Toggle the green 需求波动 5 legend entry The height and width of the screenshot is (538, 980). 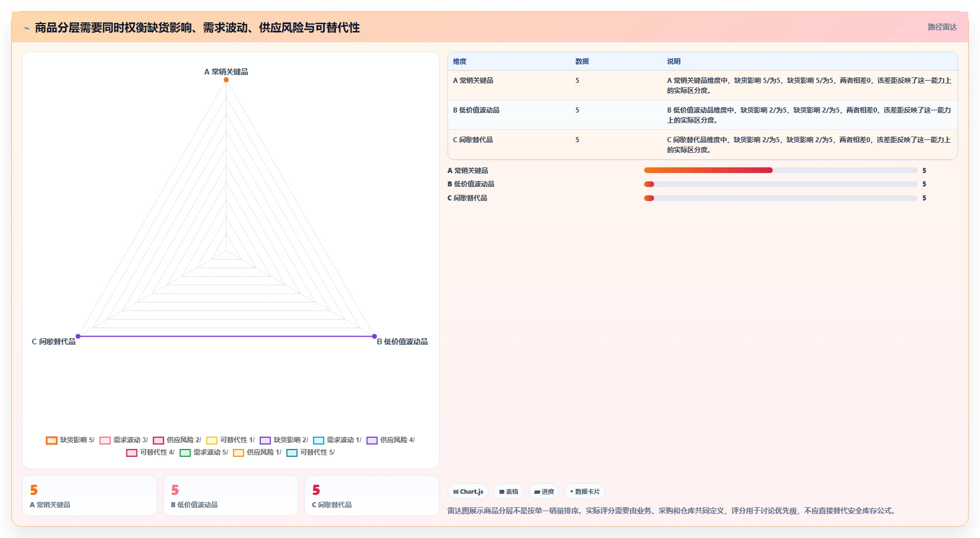204,452
